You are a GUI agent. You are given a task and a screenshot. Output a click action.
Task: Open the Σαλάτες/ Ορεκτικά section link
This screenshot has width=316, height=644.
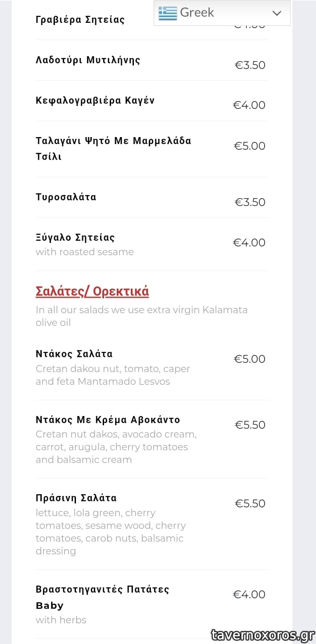92,292
